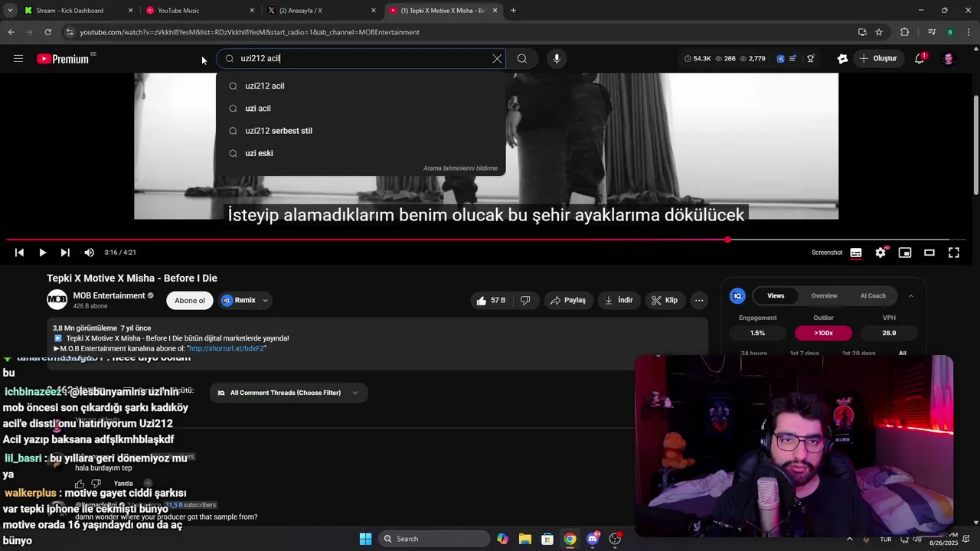This screenshot has width=980, height=551.
Task: Open the tab search dropdown arrow
Action: click(x=9, y=11)
